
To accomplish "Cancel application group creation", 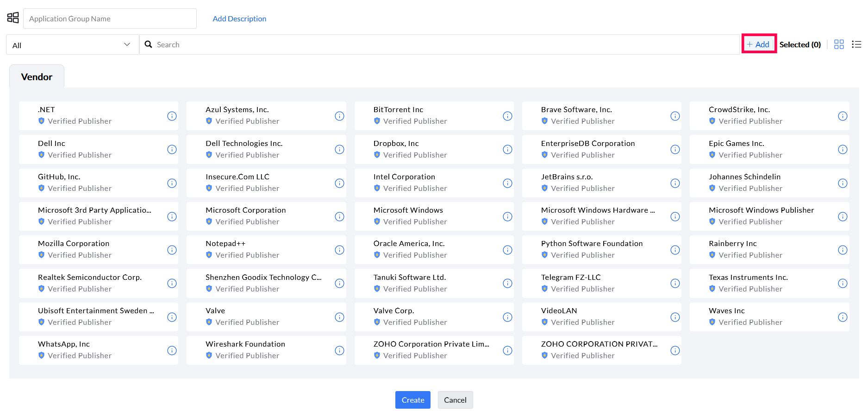I will (x=455, y=400).
